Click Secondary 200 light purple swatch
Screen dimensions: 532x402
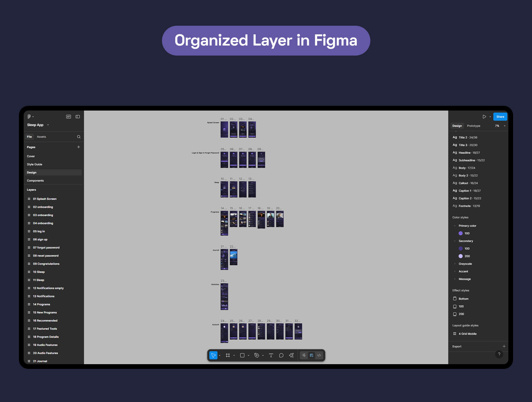[x=460, y=256]
